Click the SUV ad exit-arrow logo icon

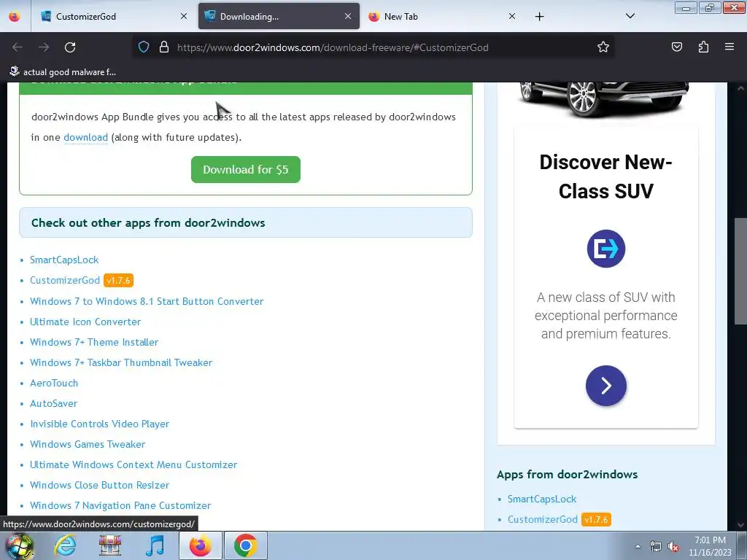pyautogui.click(x=606, y=249)
